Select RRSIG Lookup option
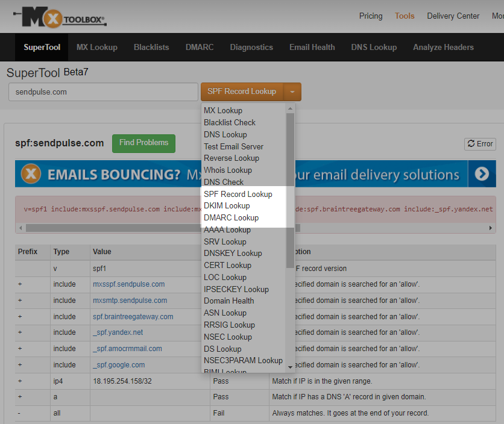The width and height of the screenshot is (504, 424). point(229,325)
